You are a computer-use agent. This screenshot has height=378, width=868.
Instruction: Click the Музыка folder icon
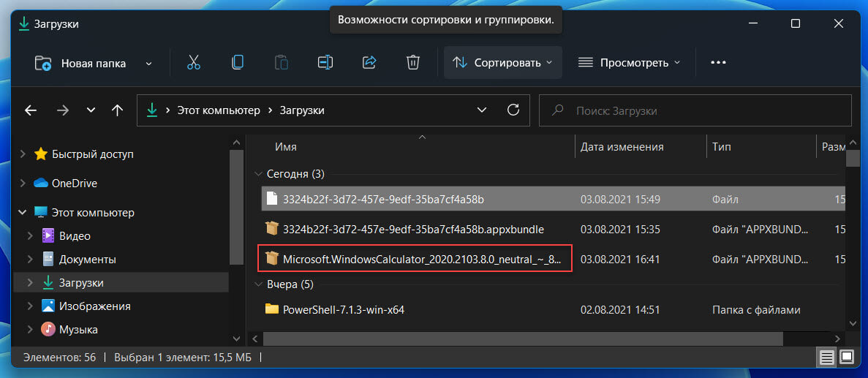(48, 329)
